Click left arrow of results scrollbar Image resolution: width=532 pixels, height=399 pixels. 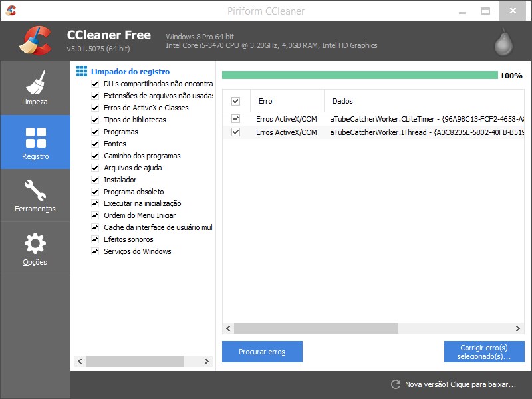pos(228,328)
